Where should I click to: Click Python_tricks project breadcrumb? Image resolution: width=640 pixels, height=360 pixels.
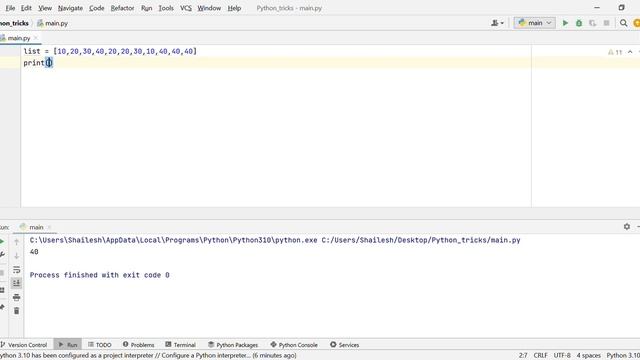pyautogui.click(x=14, y=23)
